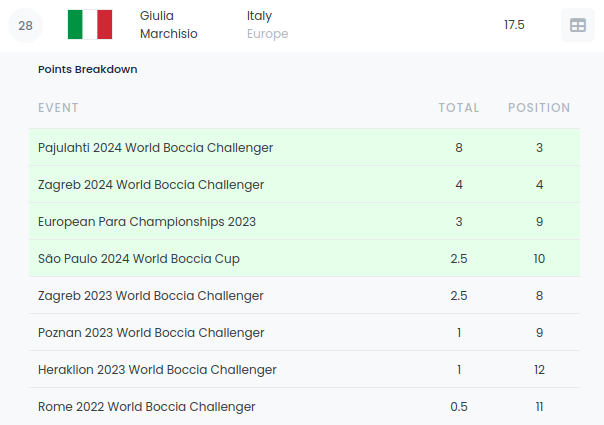Click the Europe region label
Screen dimensions: 604x425
coord(267,34)
